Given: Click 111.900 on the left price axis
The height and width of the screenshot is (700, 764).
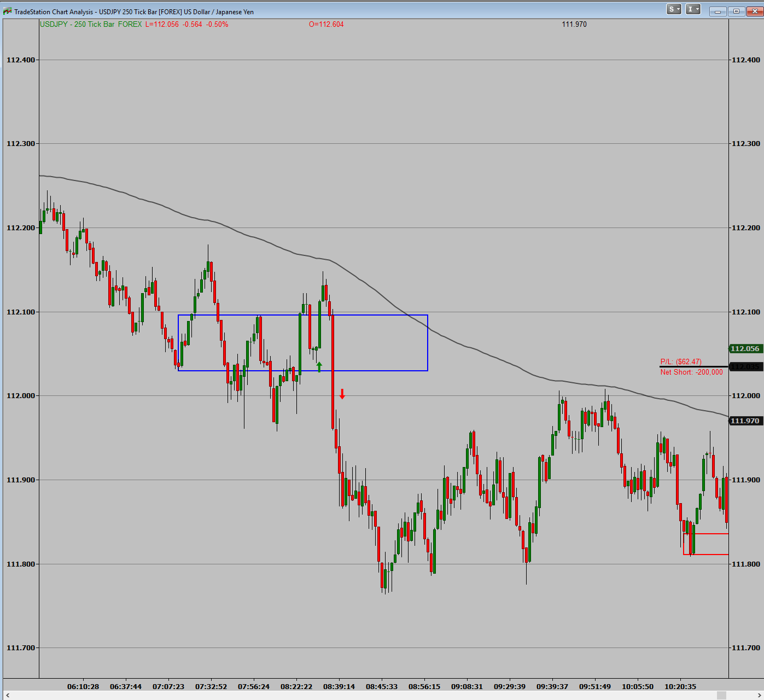Looking at the screenshot, I should tap(21, 480).
